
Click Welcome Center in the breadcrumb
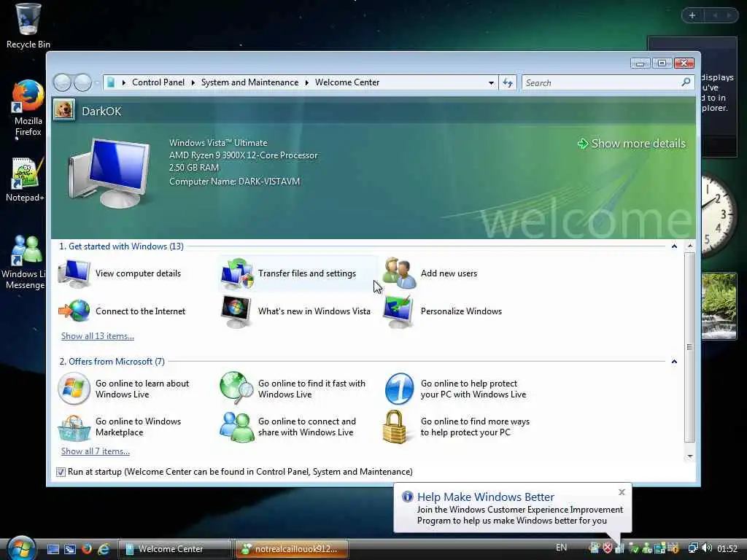tap(347, 82)
